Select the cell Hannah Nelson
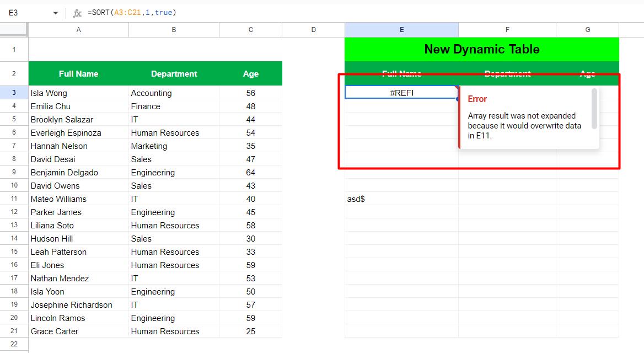Screen dimensions: 644x353 coord(78,146)
